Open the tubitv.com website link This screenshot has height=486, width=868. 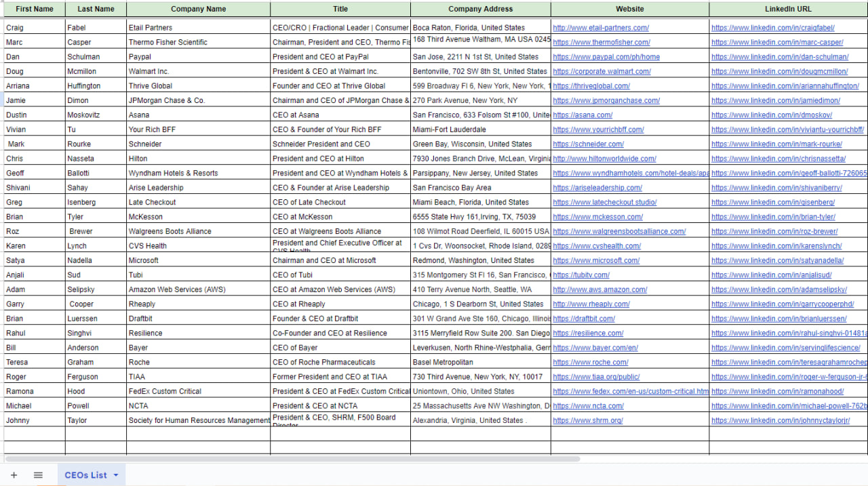tap(581, 275)
